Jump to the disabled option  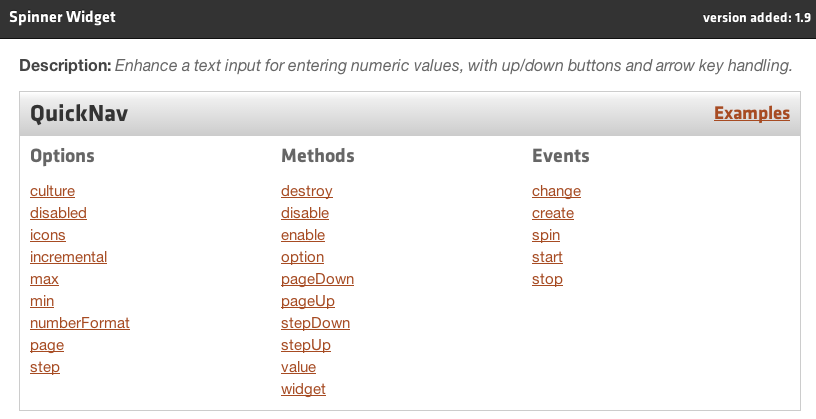(x=58, y=213)
